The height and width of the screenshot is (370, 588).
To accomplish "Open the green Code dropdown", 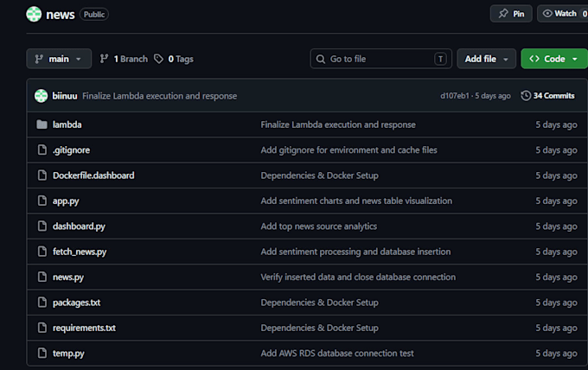I will pos(554,59).
